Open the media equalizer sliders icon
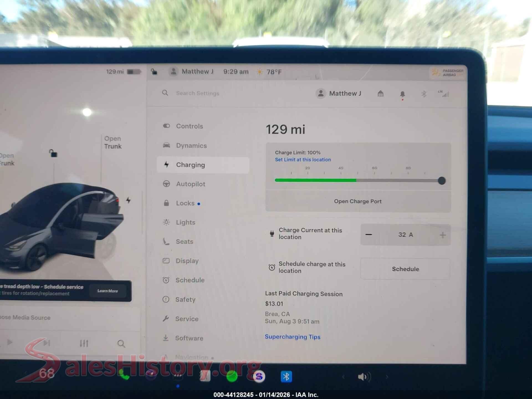 [x=84, y=343]
